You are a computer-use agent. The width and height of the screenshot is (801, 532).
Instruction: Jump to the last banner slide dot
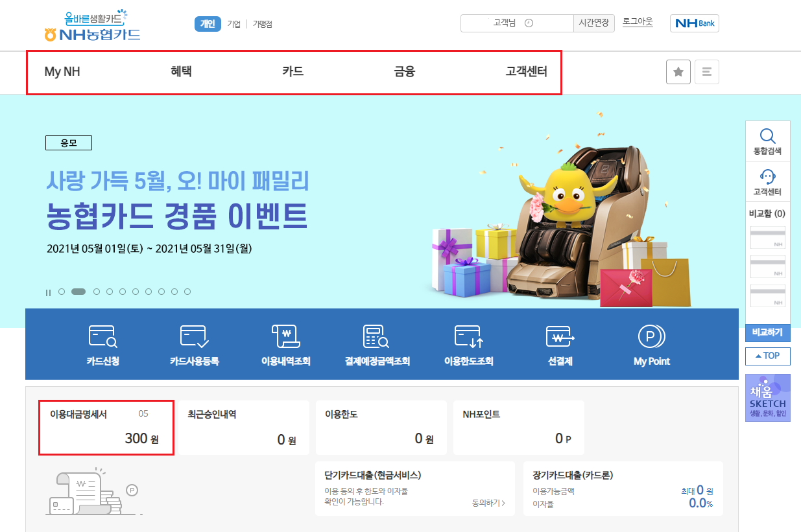coord(187,292)
